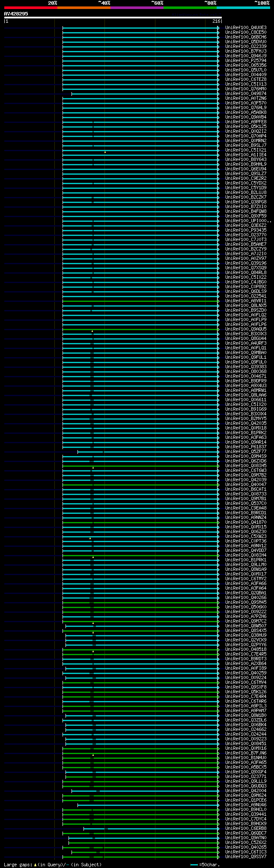Select hit label UniRef100_Q08IH5

(246, 465)
